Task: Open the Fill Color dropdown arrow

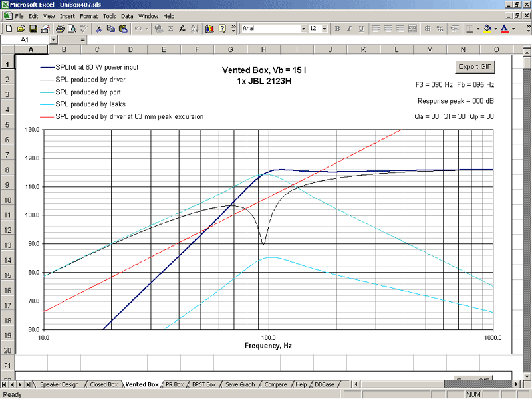Action: click(495, 29)
